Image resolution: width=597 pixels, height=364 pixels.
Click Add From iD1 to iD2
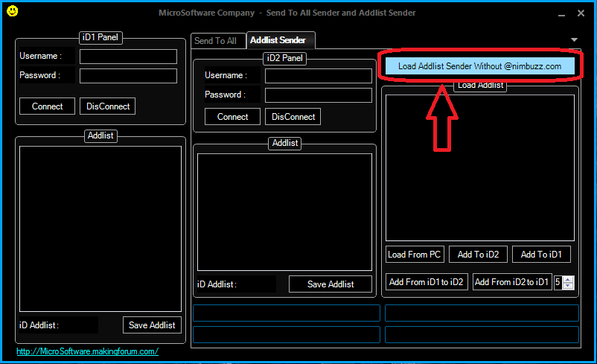427,282
